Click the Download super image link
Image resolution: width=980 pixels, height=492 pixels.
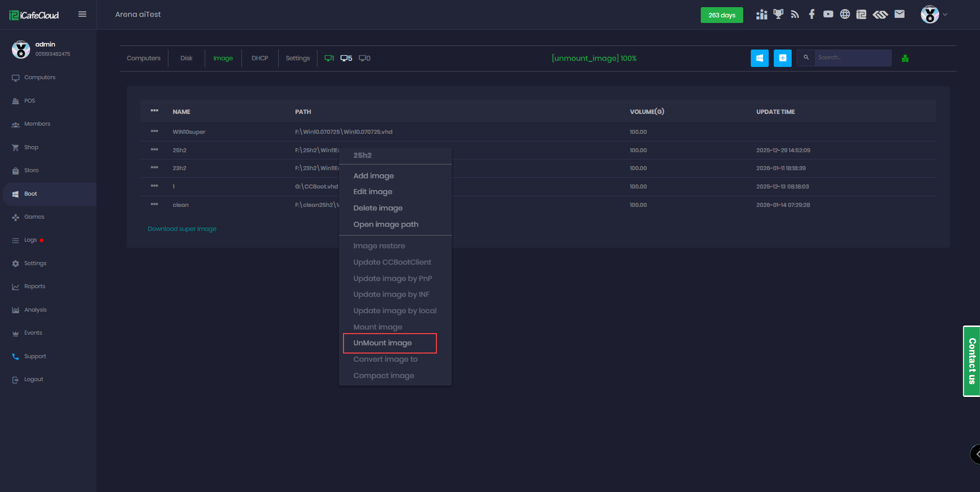click(182, 229)
